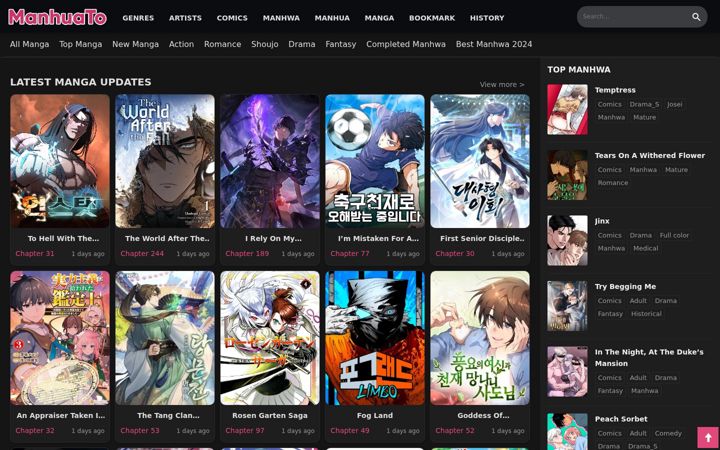Open Goddess Of... cover thumbnail
Viewport: 720px width, 450px height.
click(480, 338)
